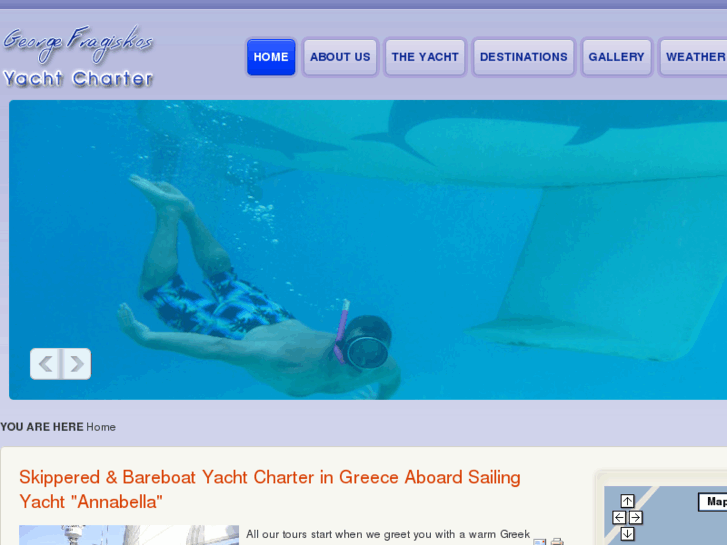Advance to the next slideshow image
727x545 pixels.
77,364
